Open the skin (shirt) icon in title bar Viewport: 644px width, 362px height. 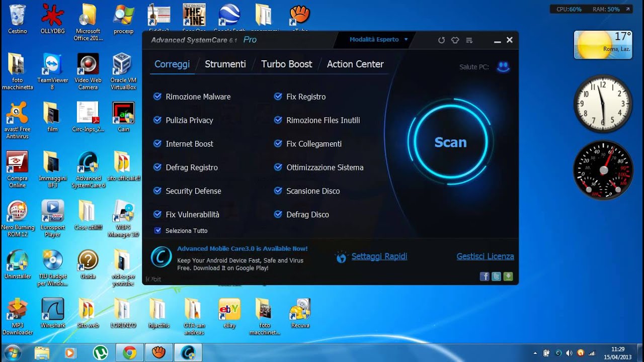pyautogui.click(x=455, y=40)
